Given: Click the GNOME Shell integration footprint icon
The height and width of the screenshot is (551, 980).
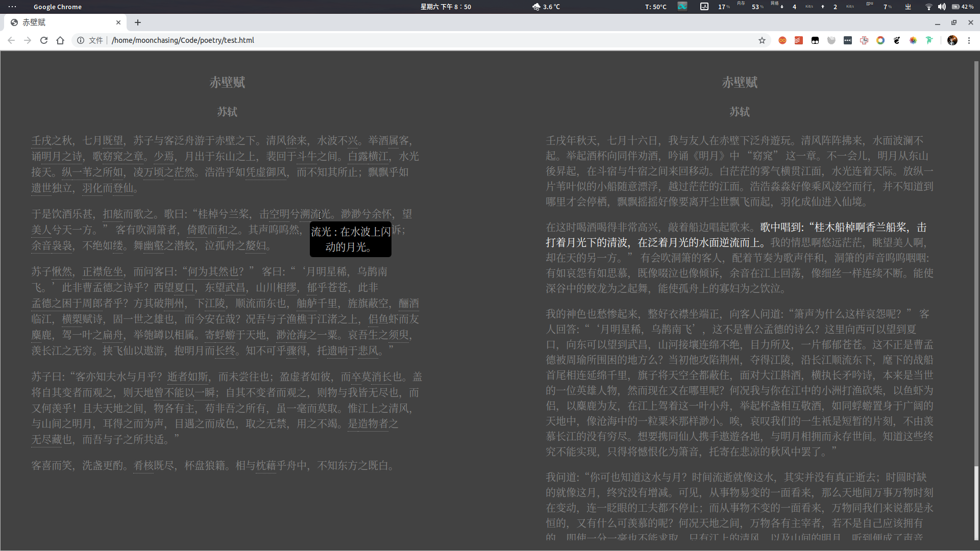Looking at the screenshot, I should 897,40.
